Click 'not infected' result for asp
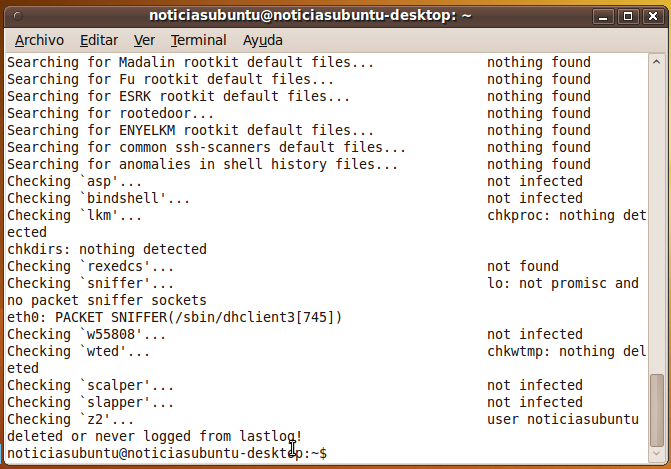 (x=535, y=181)
